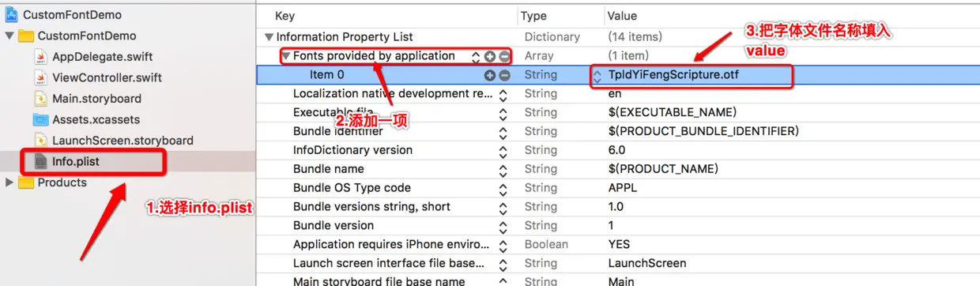
Task: Click the $(EXECUTABLE_NAME) value
Action: 672,112
